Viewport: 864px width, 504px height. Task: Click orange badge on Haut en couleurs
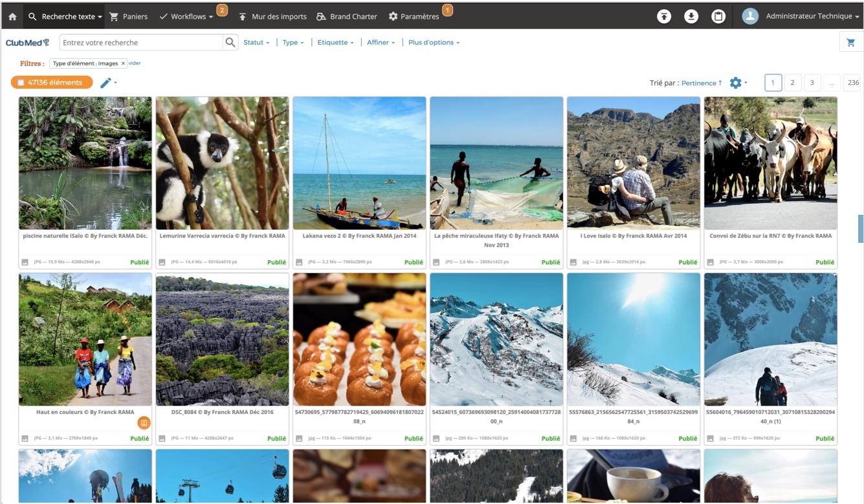(x=144, y=422)
